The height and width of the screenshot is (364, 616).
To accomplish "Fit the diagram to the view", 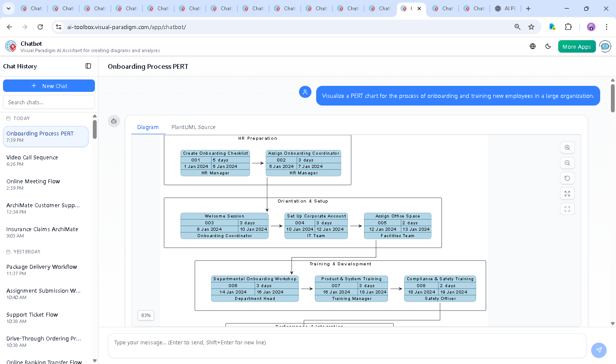I will pyautogui.click(x=567, y=209).
